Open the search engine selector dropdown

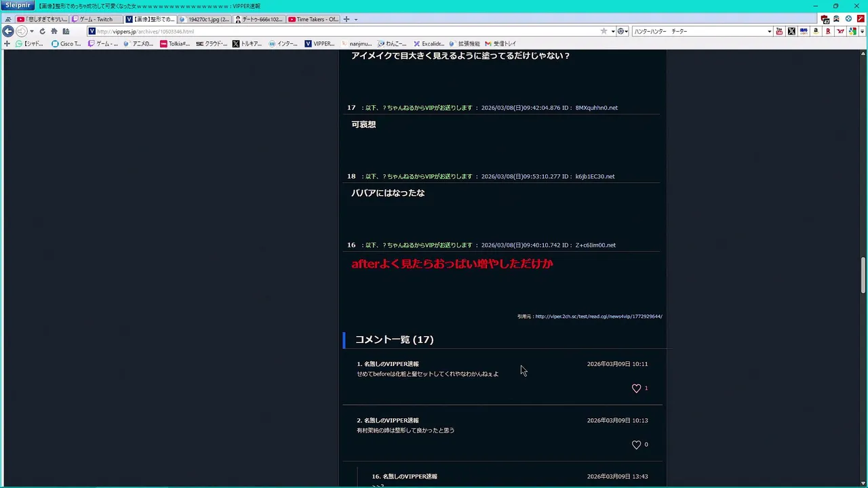[x=622, y=31]
